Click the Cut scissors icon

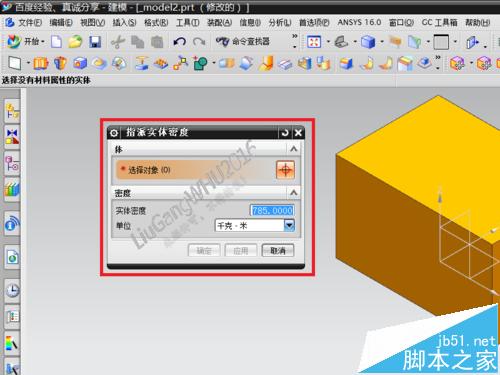[117, 42]
